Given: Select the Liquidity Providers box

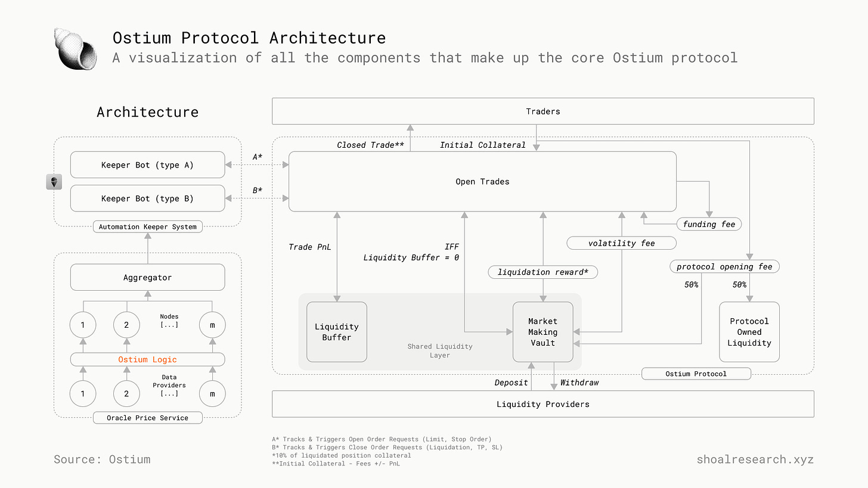Looking at the screenshot, I should pyautogui.click(x=543, y=404).
